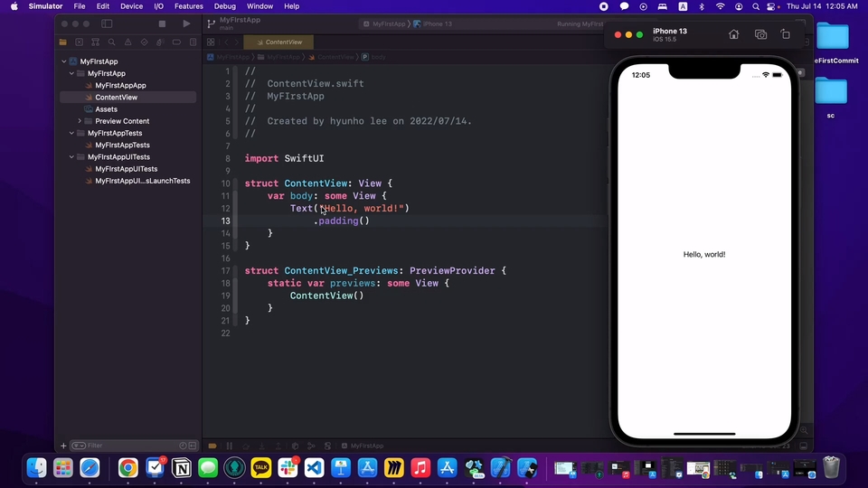Open the Report navigator
Image resolution: width=868 pixels, height=488 pixels.
pyautogui.click(x=193, y=42)
